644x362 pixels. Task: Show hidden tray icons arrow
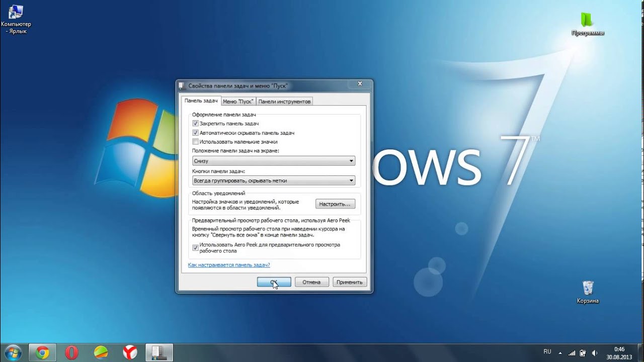pos(560,353)
